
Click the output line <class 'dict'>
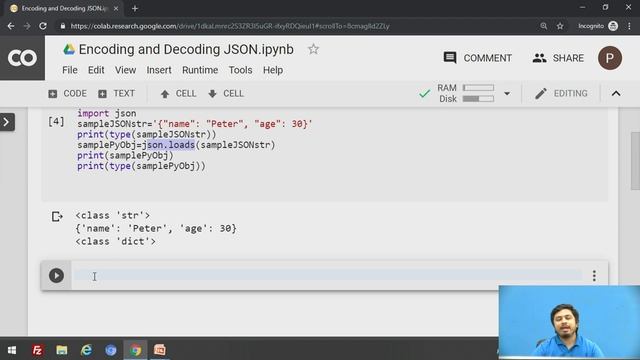pos(115,242)
